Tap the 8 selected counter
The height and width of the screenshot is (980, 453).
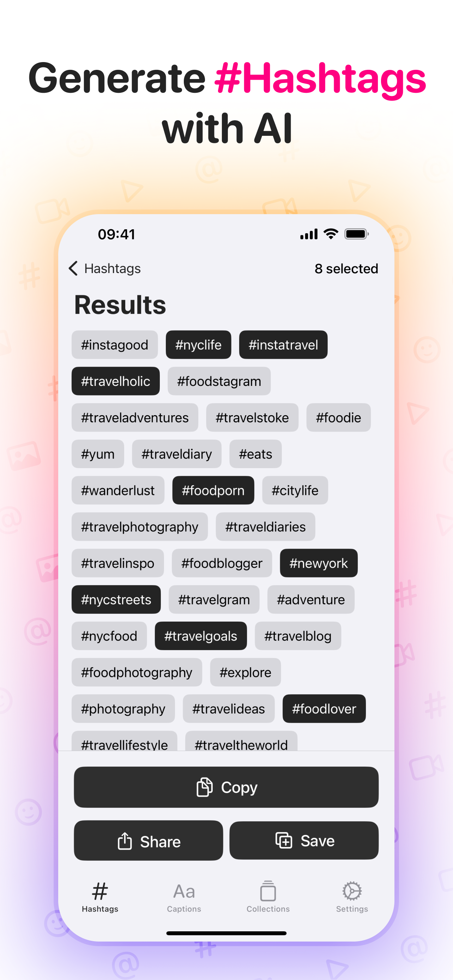tap(346, 268)
